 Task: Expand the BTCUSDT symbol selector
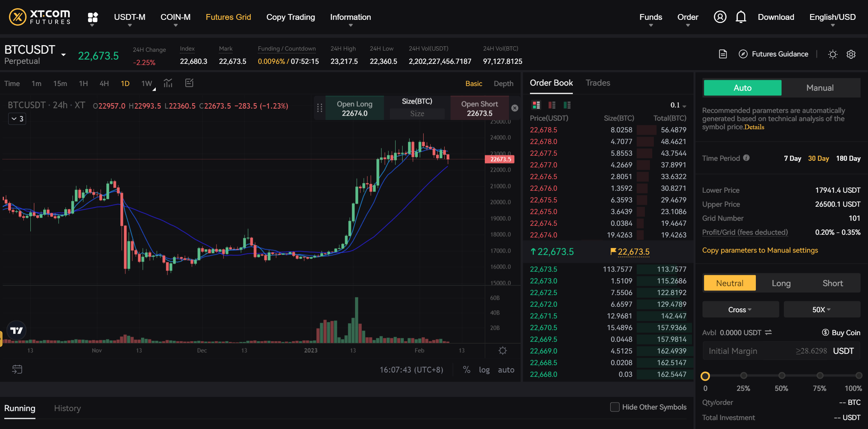pos(63,55)
